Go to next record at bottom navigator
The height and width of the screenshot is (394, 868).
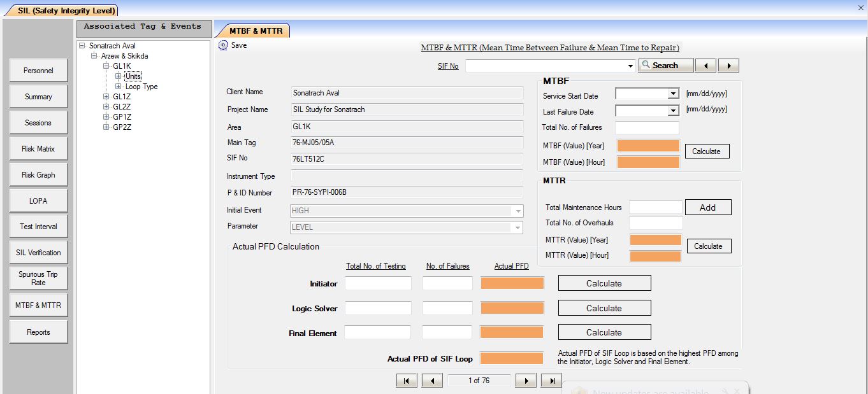tap(526, 381)
